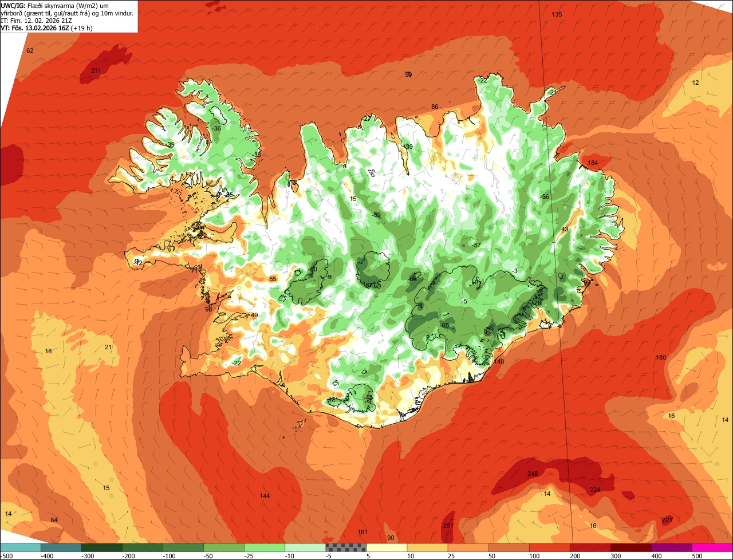Click the legend label 400
The height and width of the screenshot is (560, 733).
[x=655, y=556]
